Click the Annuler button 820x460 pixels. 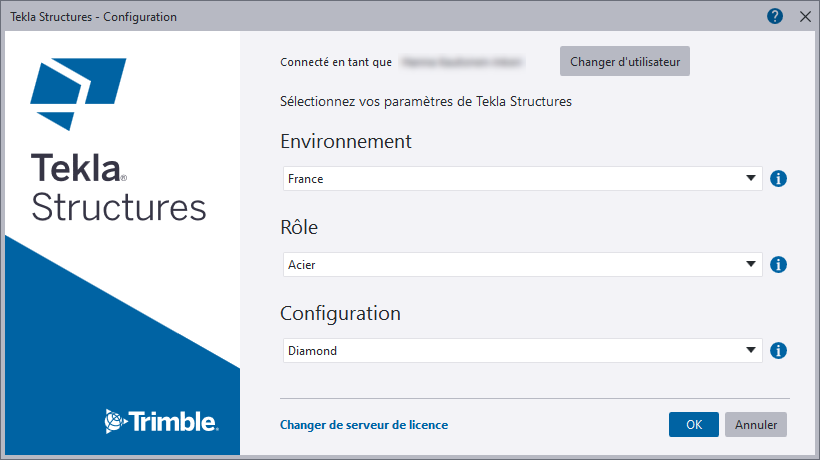756,424
